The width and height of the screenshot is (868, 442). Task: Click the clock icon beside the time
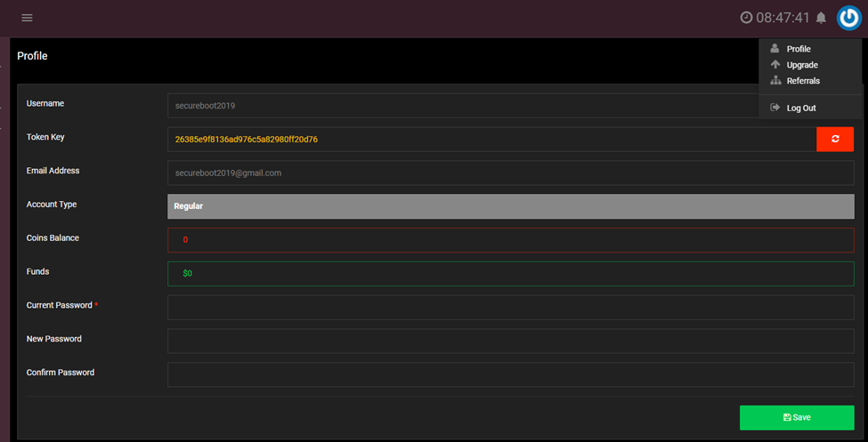coord(746,18)
